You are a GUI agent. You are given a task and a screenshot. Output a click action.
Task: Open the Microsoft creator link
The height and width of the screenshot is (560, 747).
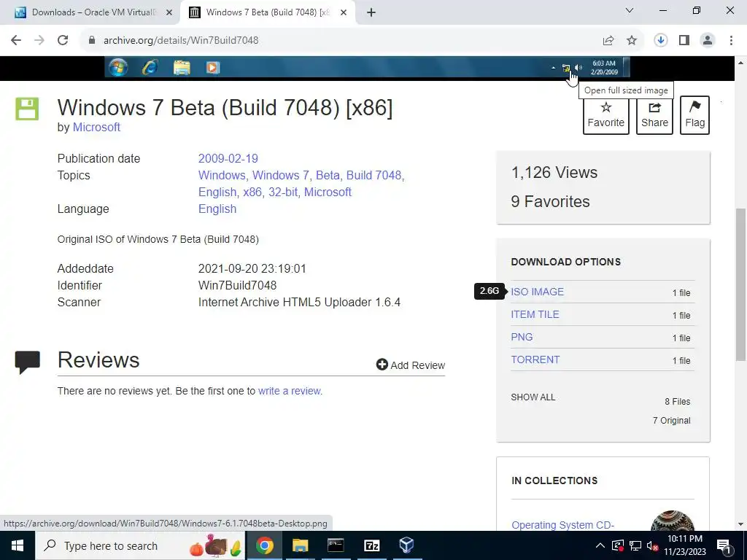[97, 127]
